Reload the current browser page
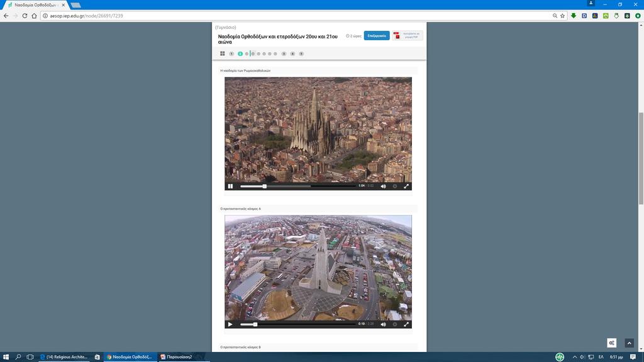Screen dimensions: 644x362 tap(25, 16)
